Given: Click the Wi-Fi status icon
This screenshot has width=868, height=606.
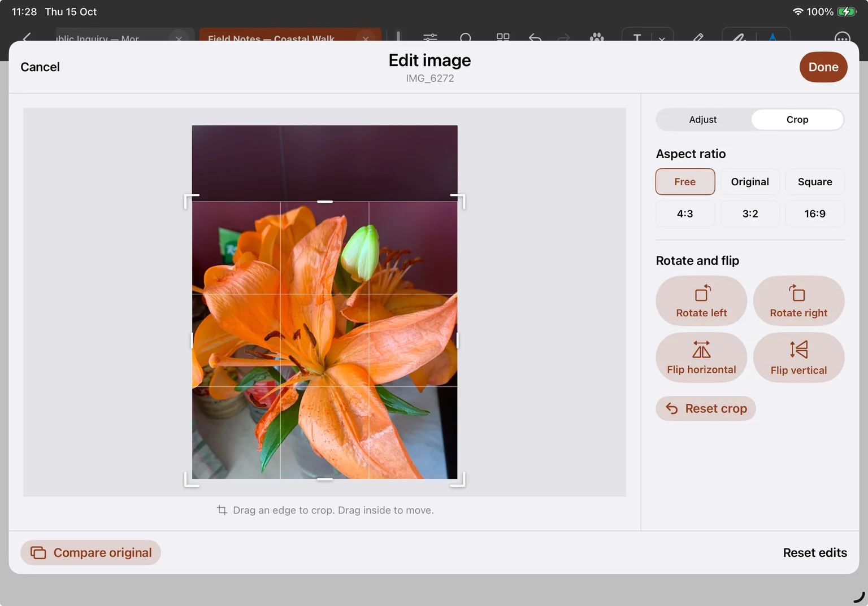Looking at the screenshot, I should [x=798, y=12].
